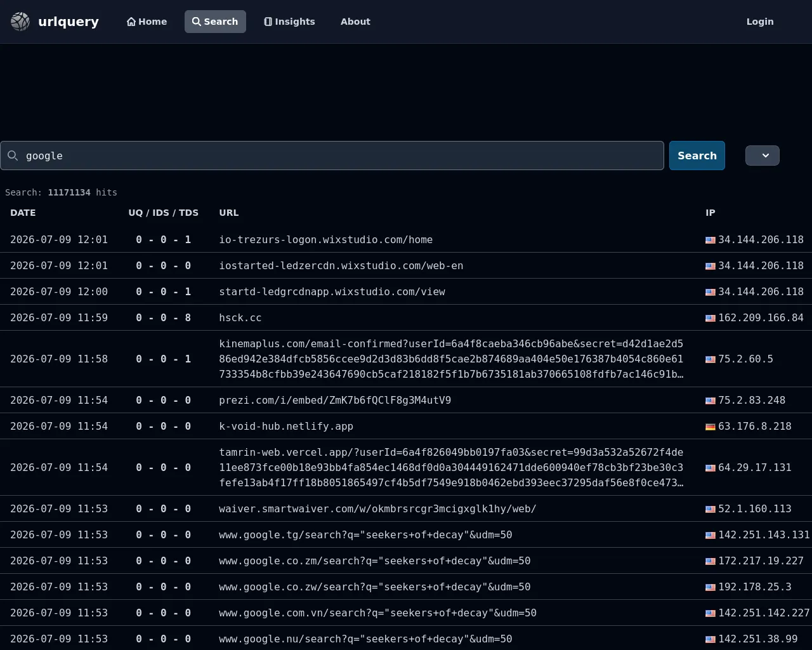This screenshot has height=650, width=812.
Task: Click the DATE column header
Action: 23,213
